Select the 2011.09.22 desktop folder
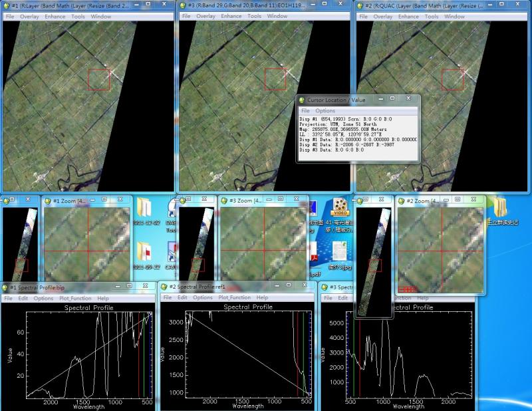This screenshot has width=532, height=411. click(x=146, y=255)
